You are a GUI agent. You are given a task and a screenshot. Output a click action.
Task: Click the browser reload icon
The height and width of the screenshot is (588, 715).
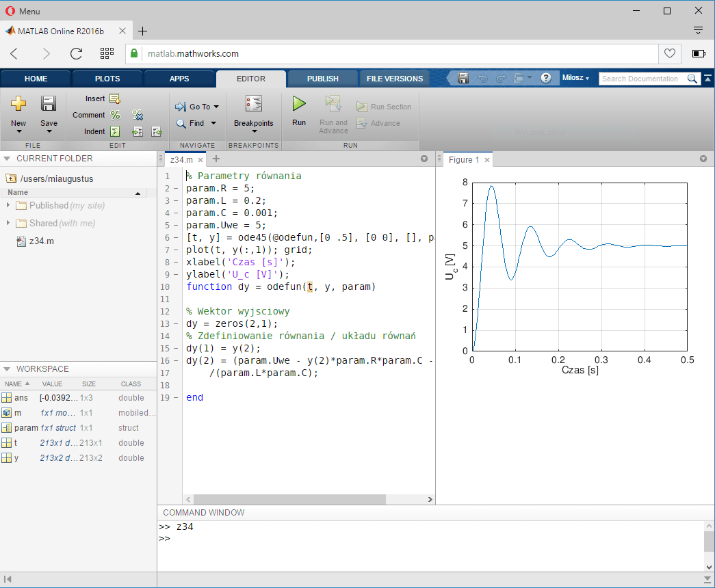(77, 53)
